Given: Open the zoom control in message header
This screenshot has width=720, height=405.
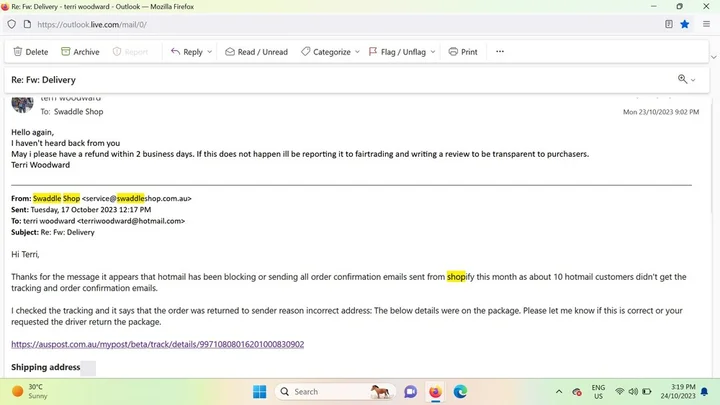Looking at the screenshot, I should coord(686,80).
